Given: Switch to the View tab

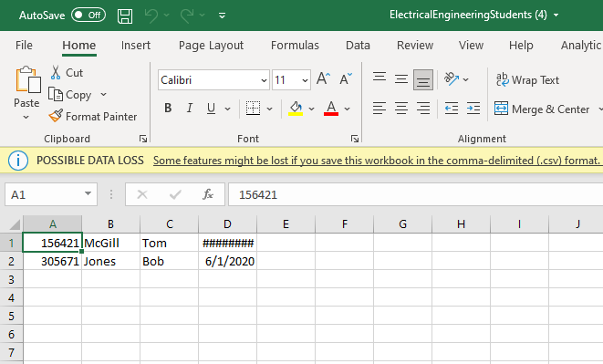Looking at the screenshot, I should click(x=471, y=46).
